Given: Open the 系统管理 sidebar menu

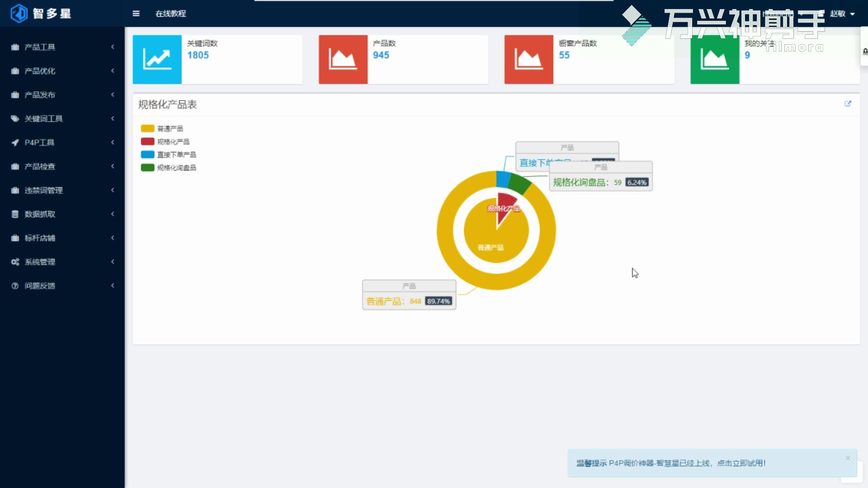Looking at the screenshot, I should coord(62,262).
